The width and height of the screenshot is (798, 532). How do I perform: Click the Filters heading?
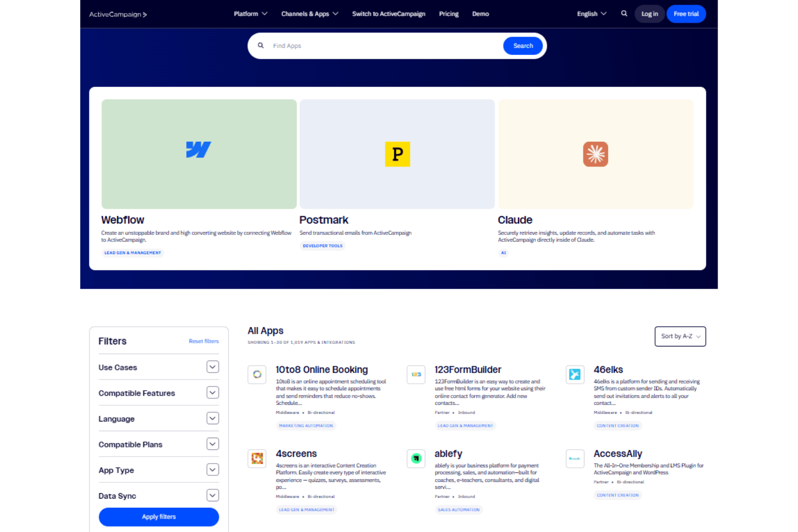click(112, 341)
